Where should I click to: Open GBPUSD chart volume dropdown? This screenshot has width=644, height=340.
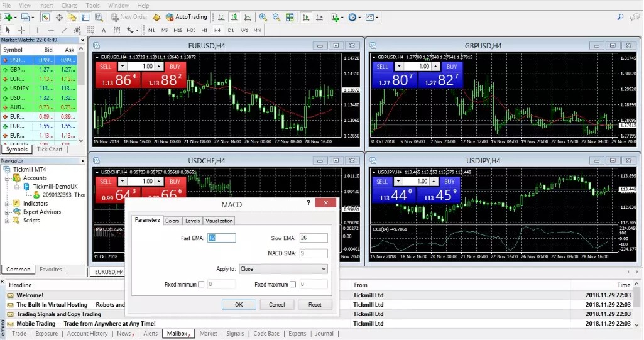pos(399,66)
